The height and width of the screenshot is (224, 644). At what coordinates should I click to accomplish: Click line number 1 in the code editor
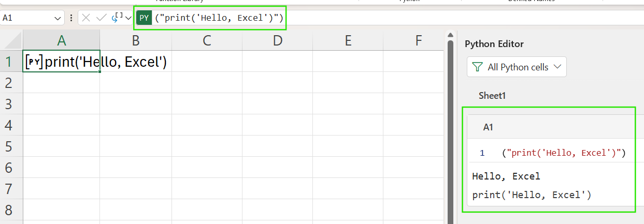pos(482,153)
